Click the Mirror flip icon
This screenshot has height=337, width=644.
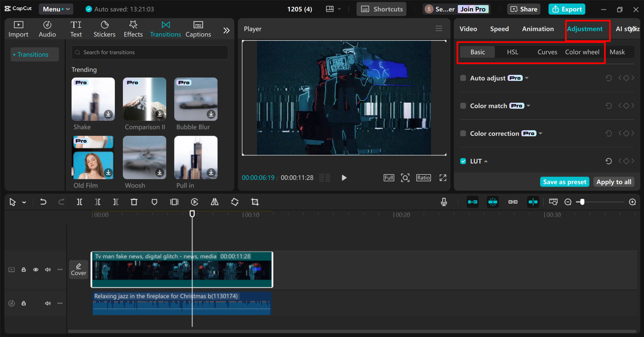(215, 202)
